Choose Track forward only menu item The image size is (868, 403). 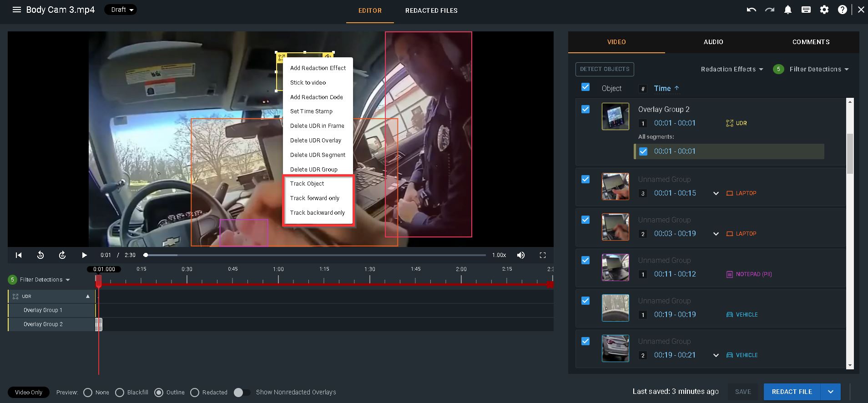pyautogui.click(x=315, y=198)
